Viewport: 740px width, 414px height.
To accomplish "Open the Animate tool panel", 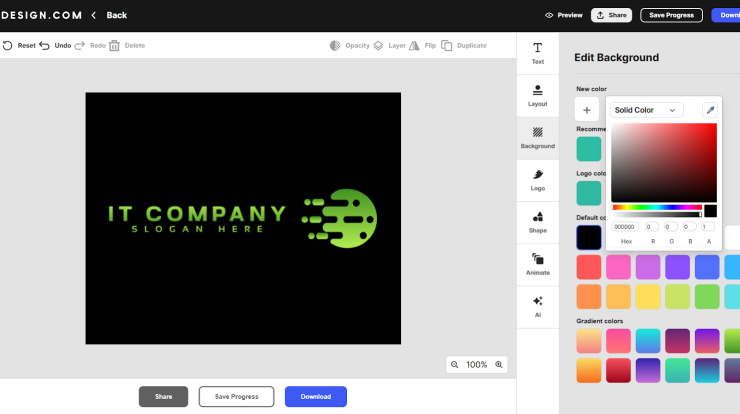I will click(x=538, y=263).
